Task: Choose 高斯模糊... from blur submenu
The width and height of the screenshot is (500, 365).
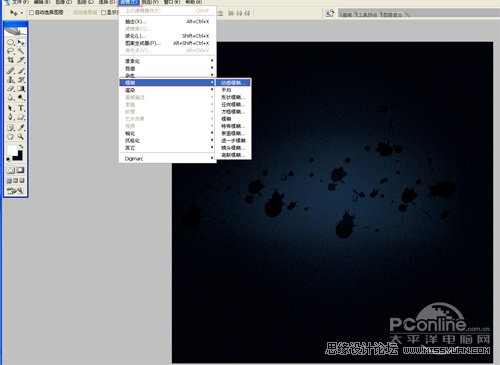Action: (x=233, y=155)
